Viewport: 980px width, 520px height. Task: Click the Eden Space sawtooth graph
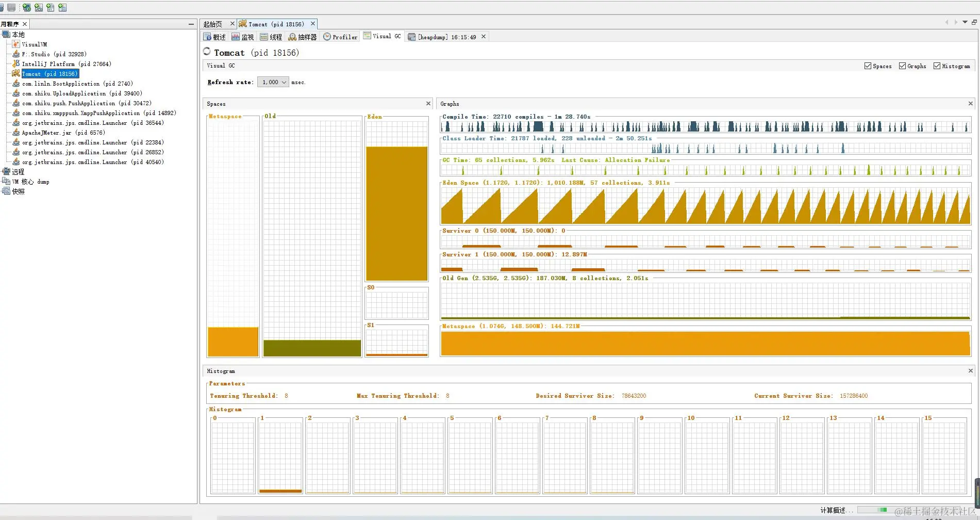tap(705, 206)
